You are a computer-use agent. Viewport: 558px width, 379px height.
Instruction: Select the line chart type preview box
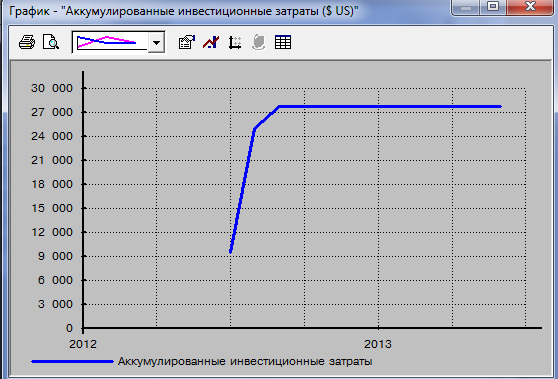[x=110, y=42]
